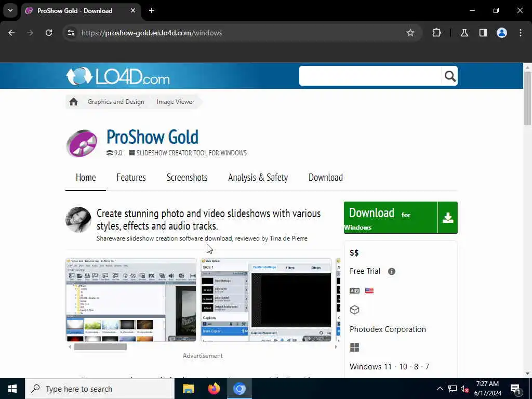Open File Explorer from the taskbar
Viewport: 532px width, 399px height.
click(188, 389)
